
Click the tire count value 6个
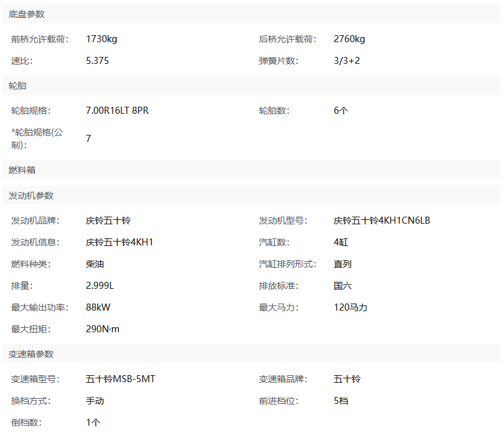click(x=341, y=111)
